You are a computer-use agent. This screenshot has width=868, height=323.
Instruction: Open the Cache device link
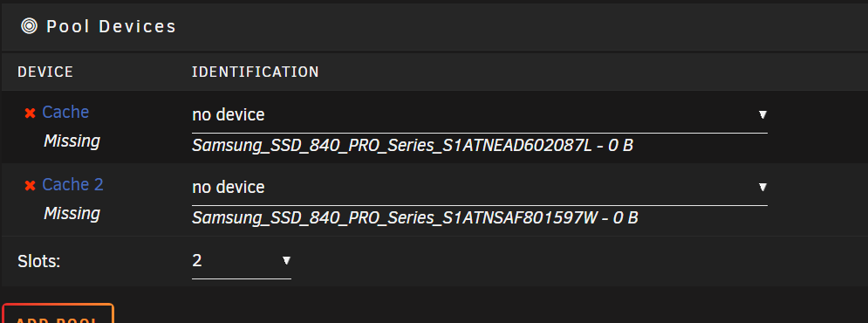(65, 112)
